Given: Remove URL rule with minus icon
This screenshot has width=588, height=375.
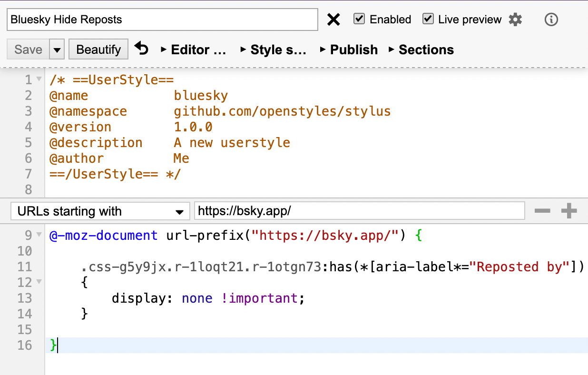Looking at the screenshot, I should click(542, 211).
